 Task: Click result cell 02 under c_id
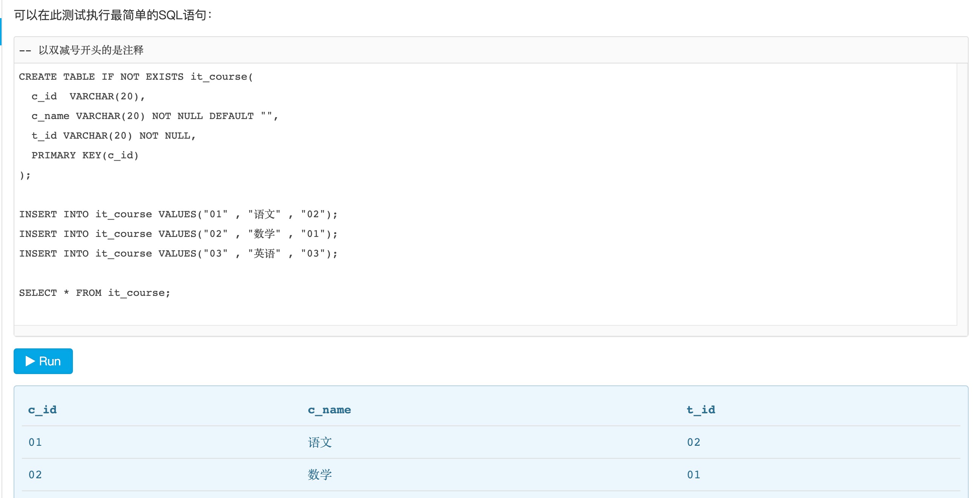(x=36, y=475)
